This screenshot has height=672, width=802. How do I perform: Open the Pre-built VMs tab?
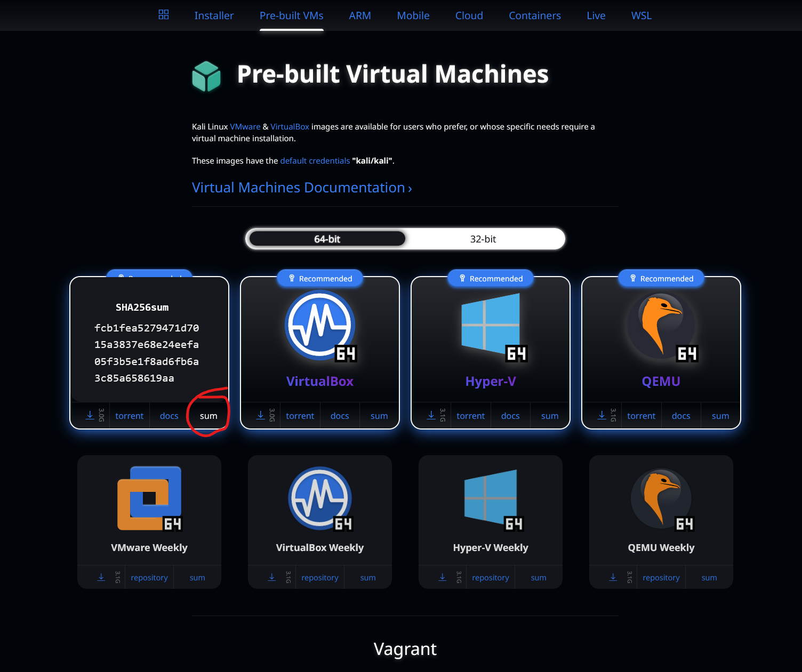pos(292,15)
